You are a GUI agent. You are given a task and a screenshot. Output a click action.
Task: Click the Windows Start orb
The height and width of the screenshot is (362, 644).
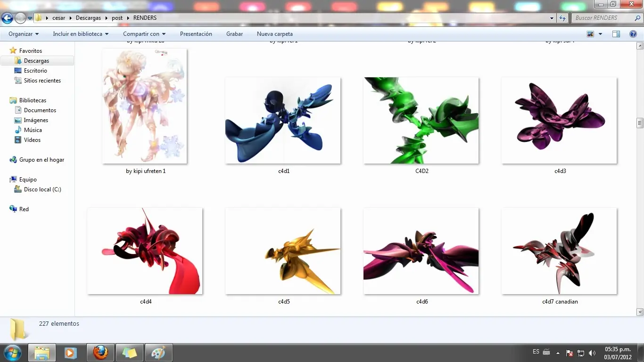point(12,353)
